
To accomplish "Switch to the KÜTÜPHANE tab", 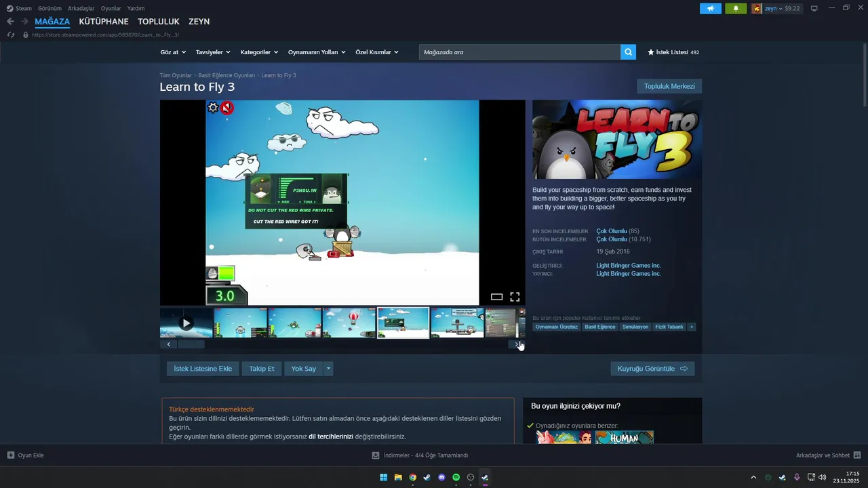I will 104,22.
